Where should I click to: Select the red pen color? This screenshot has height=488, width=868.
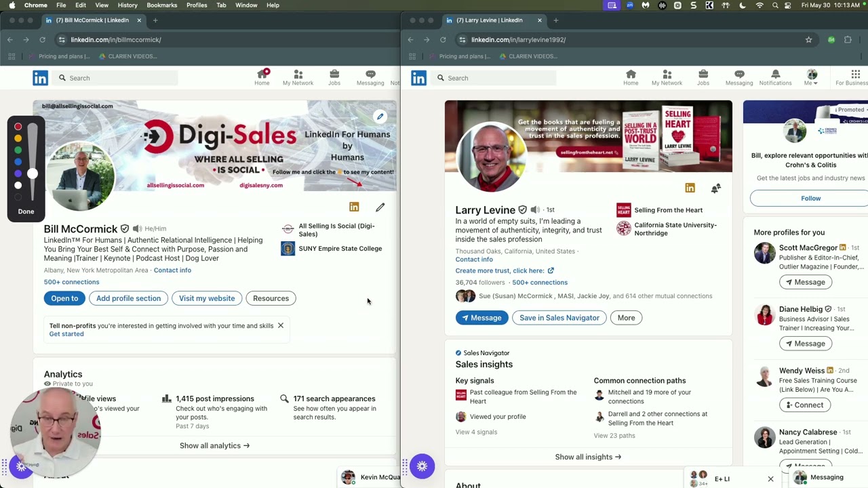click(x=18, y=127)
